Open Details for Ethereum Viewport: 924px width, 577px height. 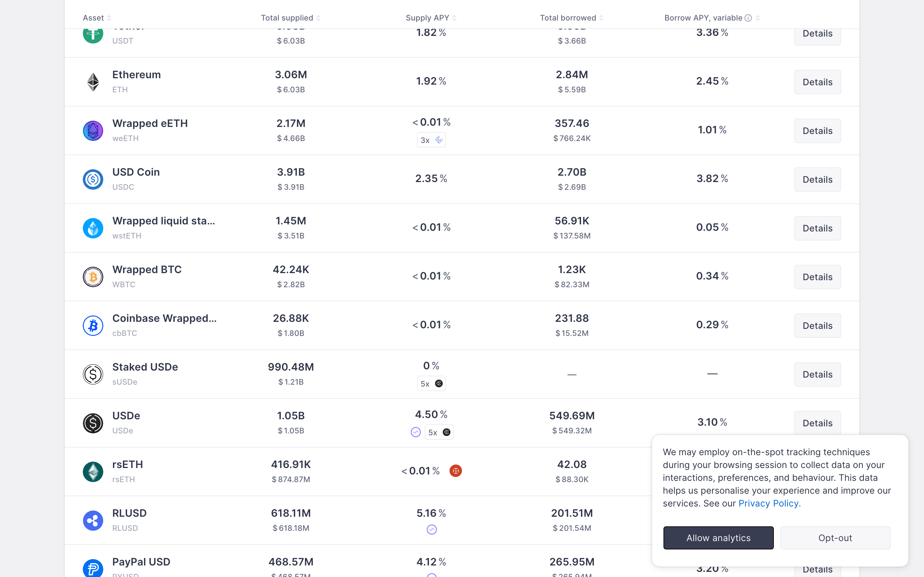point(817,82)
